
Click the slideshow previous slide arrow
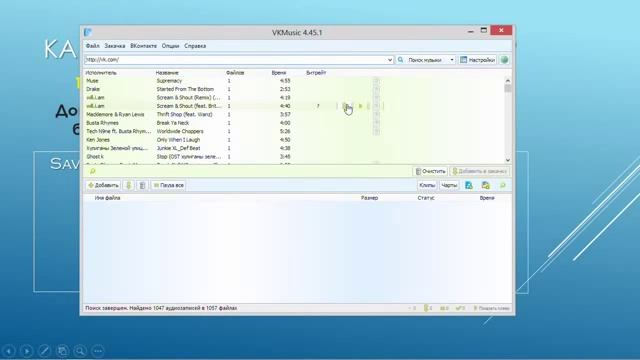[x=9, y=351]
